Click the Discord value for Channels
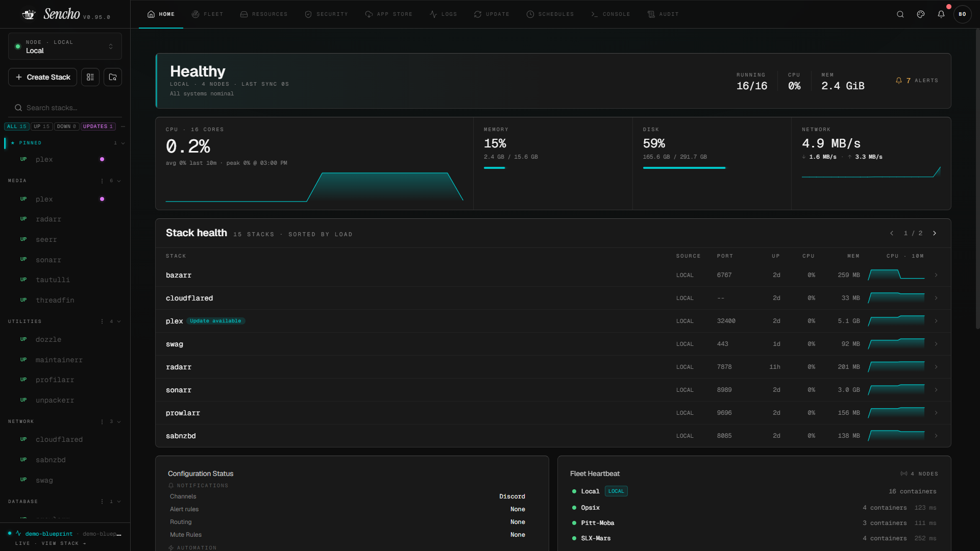 coord(512,496)
